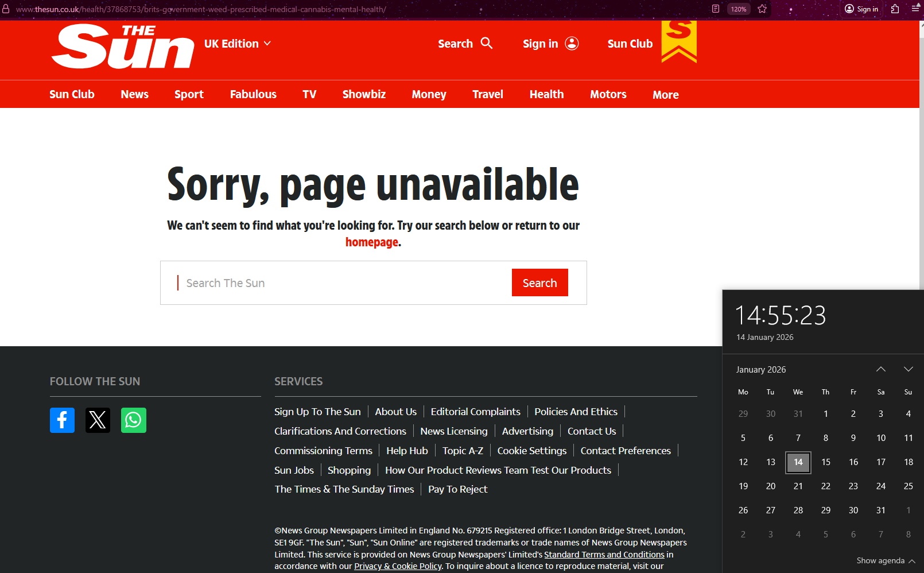Open the News section
924x573 pixels.
click(x=135, y=94)
